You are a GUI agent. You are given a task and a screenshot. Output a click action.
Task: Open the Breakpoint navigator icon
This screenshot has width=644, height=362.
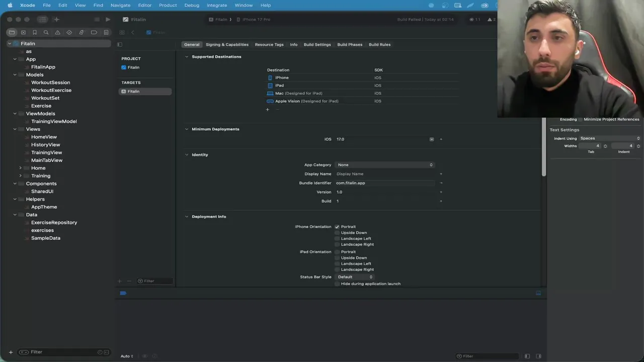pyautogui.click(x=94, y=32)
